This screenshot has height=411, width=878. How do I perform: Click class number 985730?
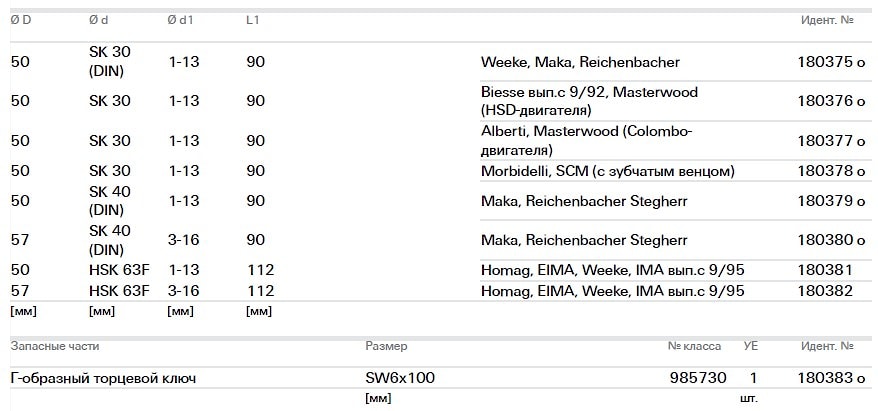click(698, 378)
